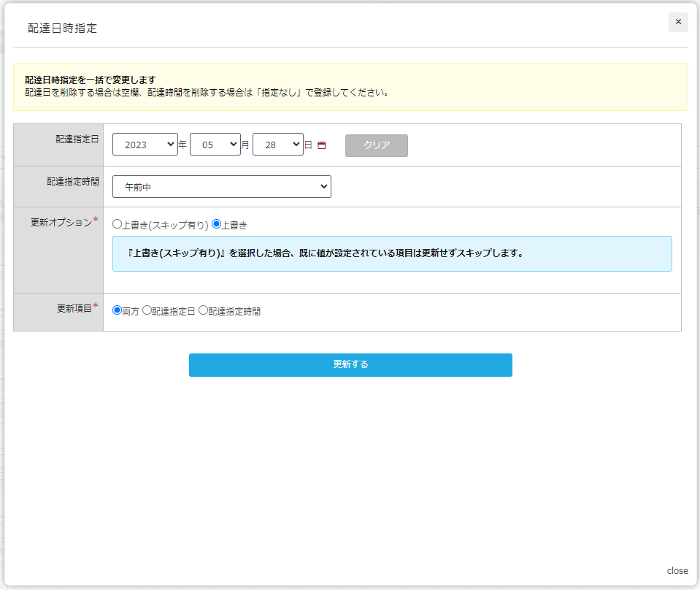Click the blue skip explanation info box
Image resolution: width=700 pixels, height=590 pixels.
(392, 253)
